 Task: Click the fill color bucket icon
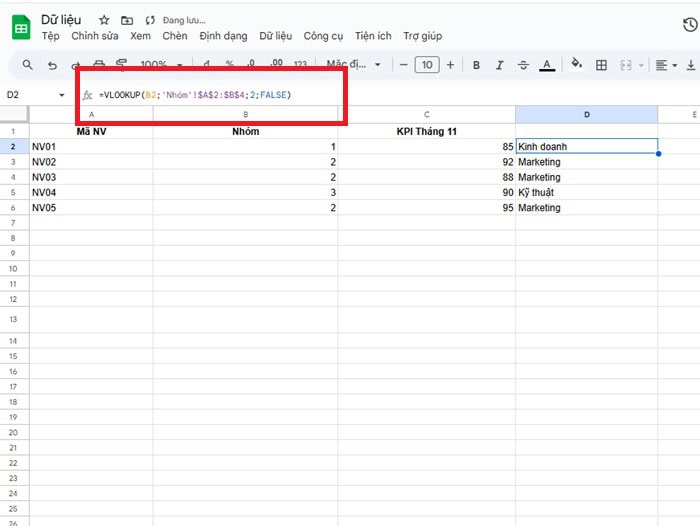[576, 65]
